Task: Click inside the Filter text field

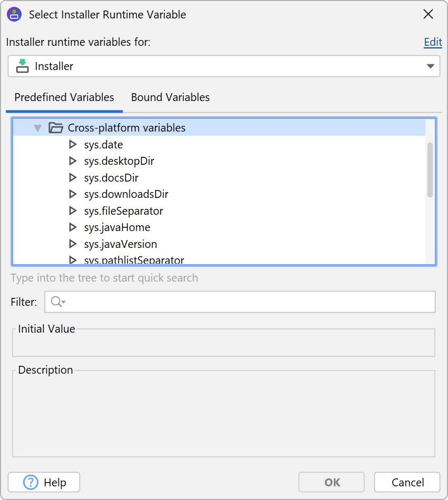Action: click(x=247, y=302)
